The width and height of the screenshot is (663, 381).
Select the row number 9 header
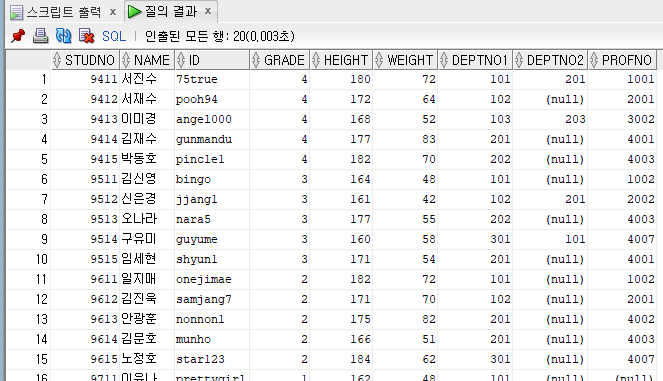pos(28,239)
